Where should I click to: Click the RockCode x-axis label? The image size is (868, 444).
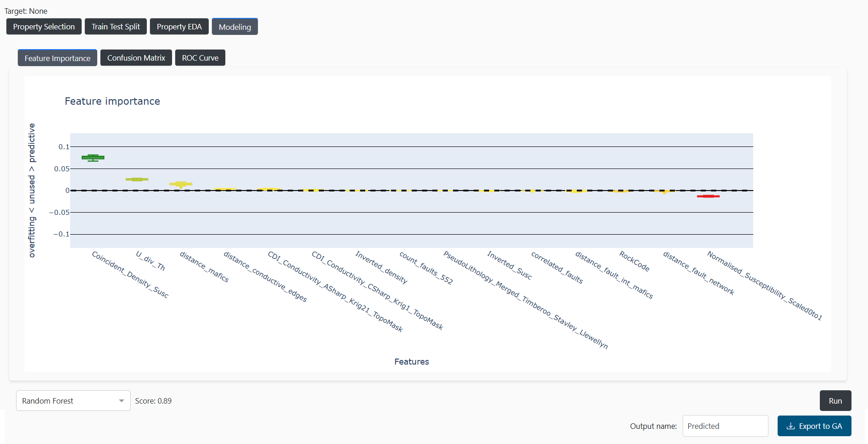(x=634, y=261)
